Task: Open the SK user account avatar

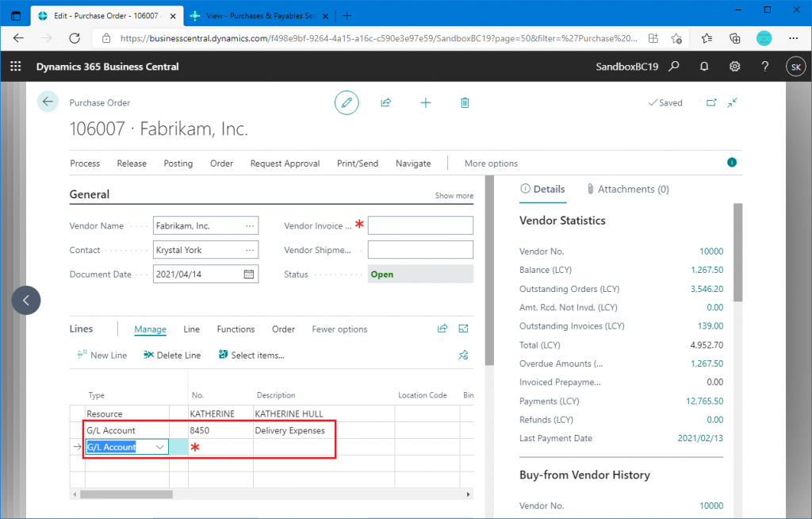Action: [796, 67]
